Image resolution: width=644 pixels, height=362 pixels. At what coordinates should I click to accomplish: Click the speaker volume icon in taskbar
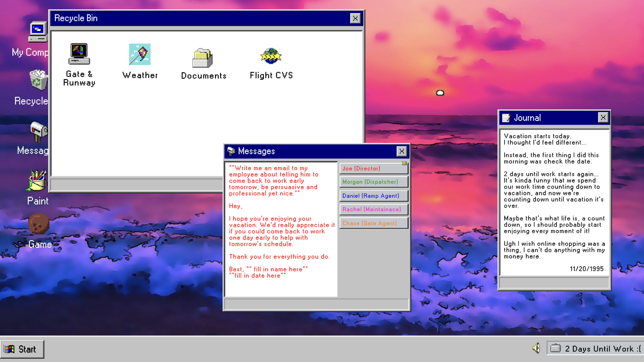536,348
